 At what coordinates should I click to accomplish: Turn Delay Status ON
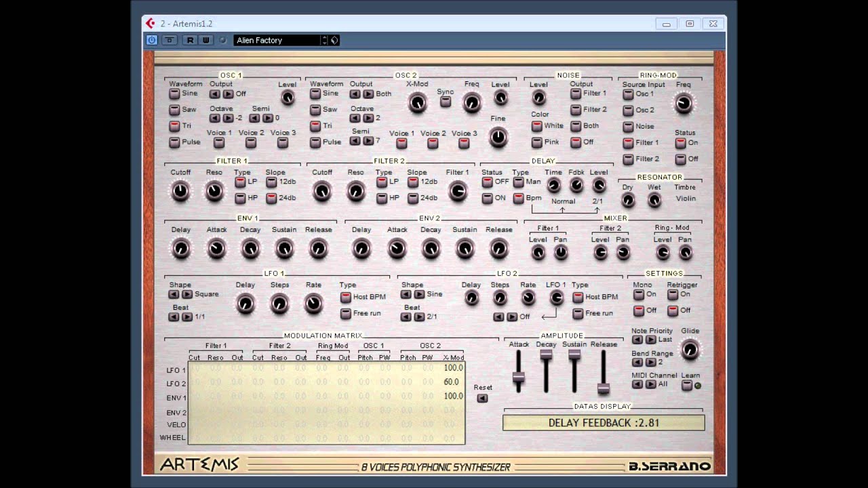point(488,198)
